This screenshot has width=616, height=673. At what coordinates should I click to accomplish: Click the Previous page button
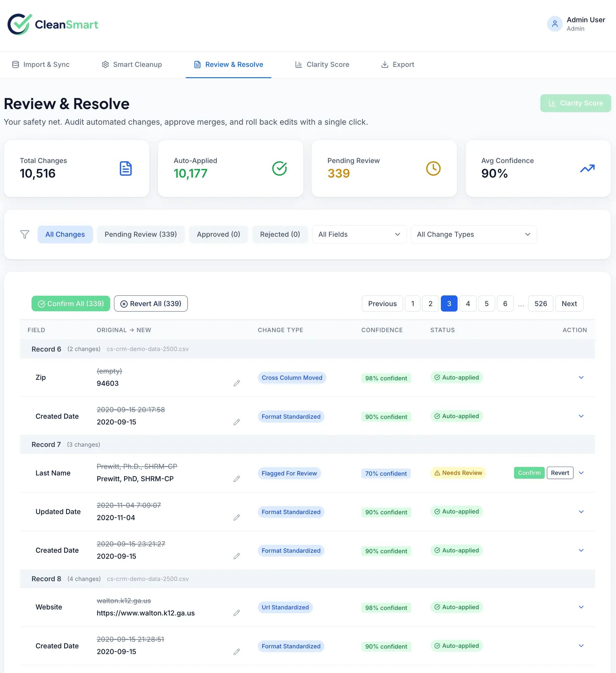[382, 303]
